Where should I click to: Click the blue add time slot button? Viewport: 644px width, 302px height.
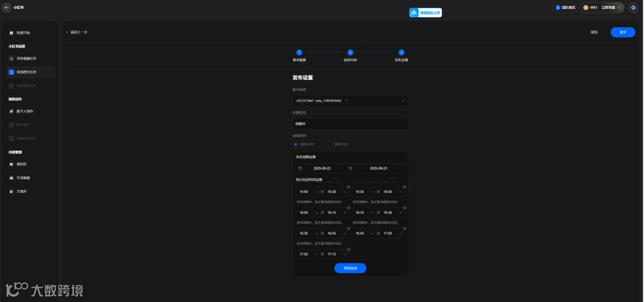pyautogui.click(x=351, y=269)
